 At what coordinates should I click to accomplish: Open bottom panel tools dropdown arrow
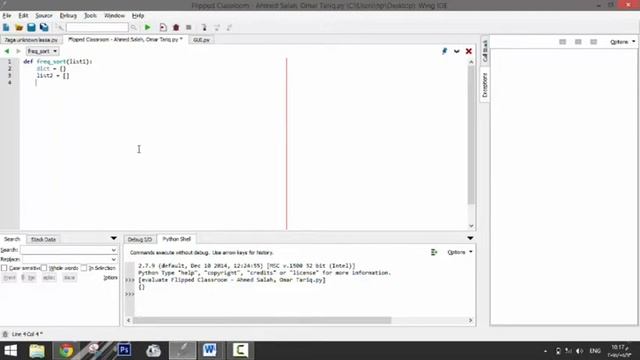click(x=470, y=238)
